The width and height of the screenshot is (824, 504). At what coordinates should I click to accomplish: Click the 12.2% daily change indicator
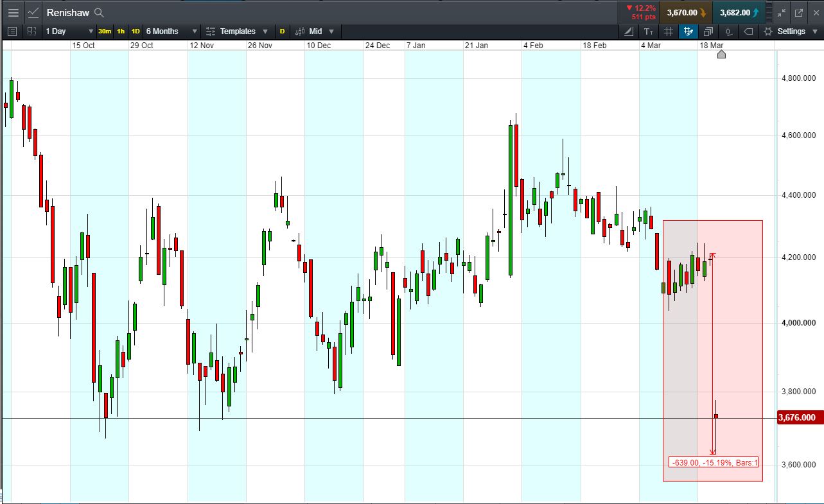(x=640, y=8)
